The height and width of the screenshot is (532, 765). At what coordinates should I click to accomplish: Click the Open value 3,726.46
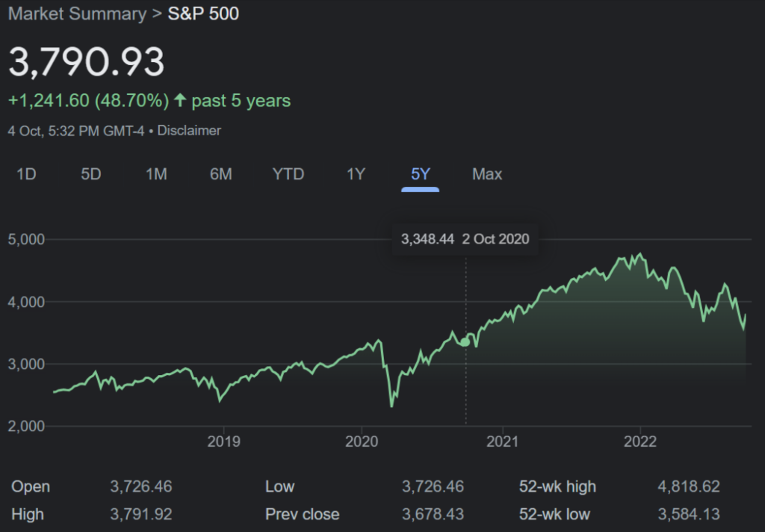[141, 486]
